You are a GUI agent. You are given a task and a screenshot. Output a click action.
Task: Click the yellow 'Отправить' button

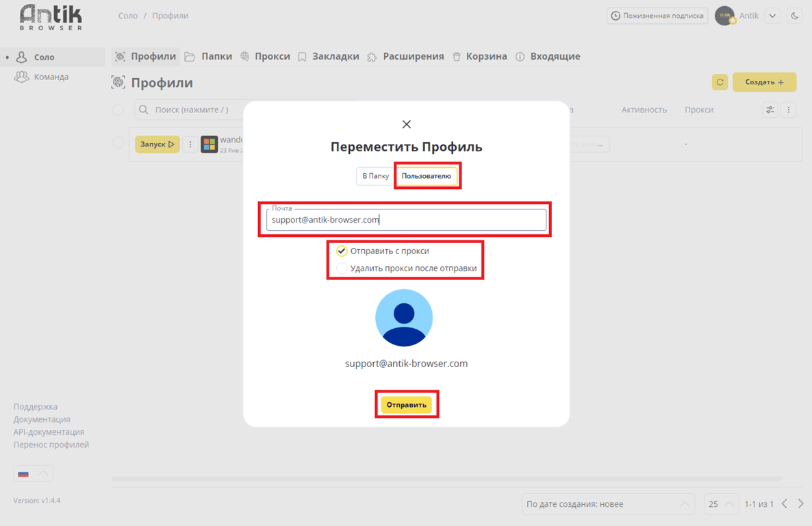407,405
